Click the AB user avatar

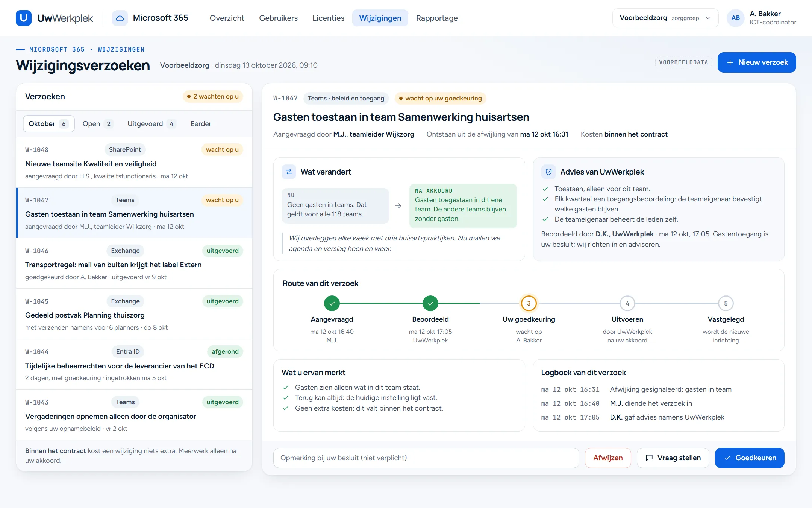click(735, 18)
